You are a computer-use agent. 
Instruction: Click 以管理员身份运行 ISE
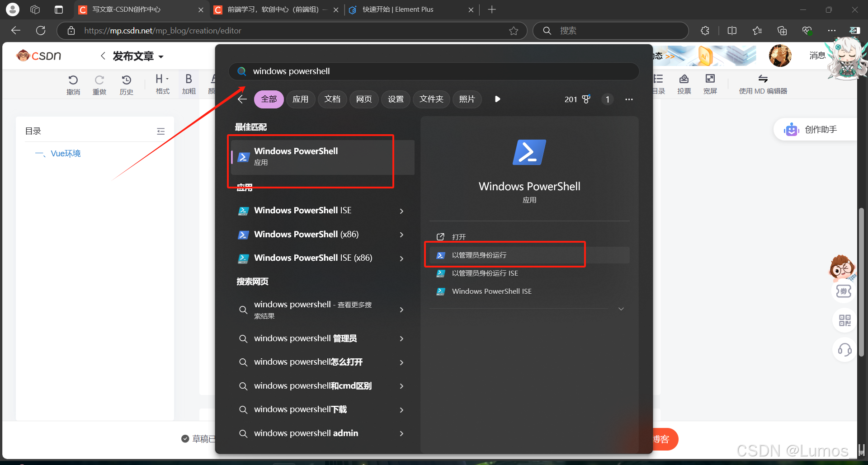[x=529, y=273]
